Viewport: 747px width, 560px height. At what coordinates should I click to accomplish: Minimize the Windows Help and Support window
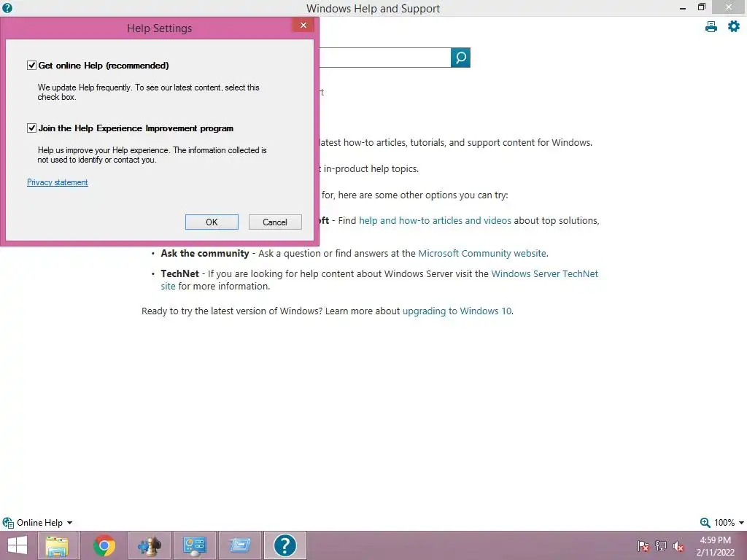pyautogui.click(x=683, y=7)
